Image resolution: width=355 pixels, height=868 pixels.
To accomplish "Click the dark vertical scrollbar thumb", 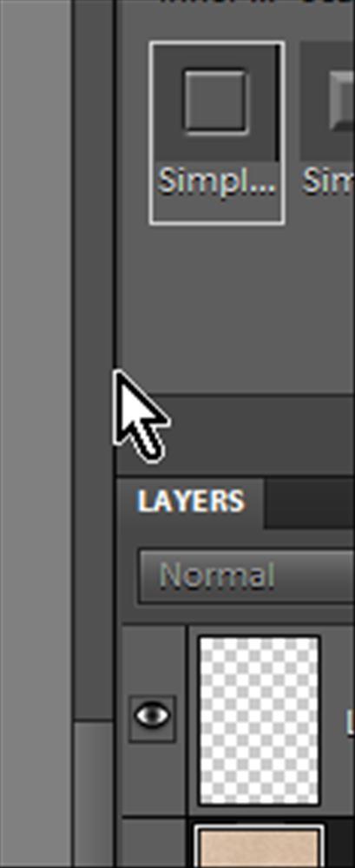I will [93, 360].
